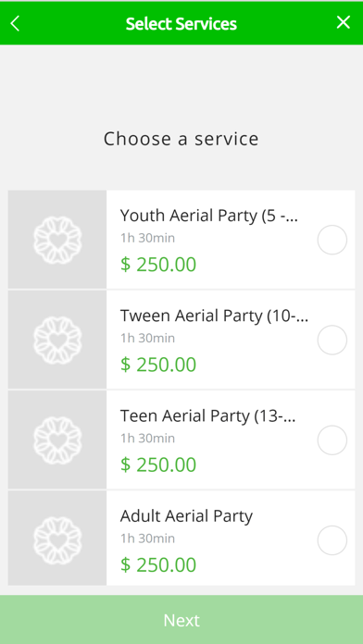Click the $250.00 price for Youth Aerial Party
Screen dimensions: 363x644
point(158,265)
